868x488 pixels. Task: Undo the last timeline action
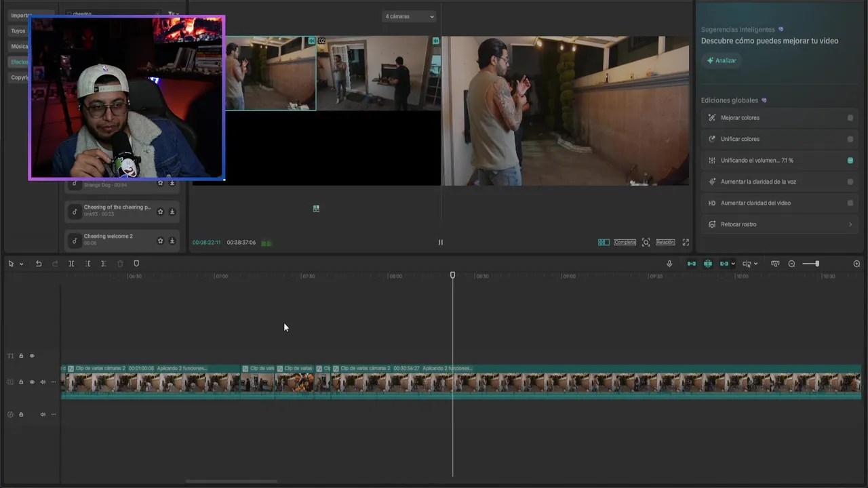click(x=39, y=264)
